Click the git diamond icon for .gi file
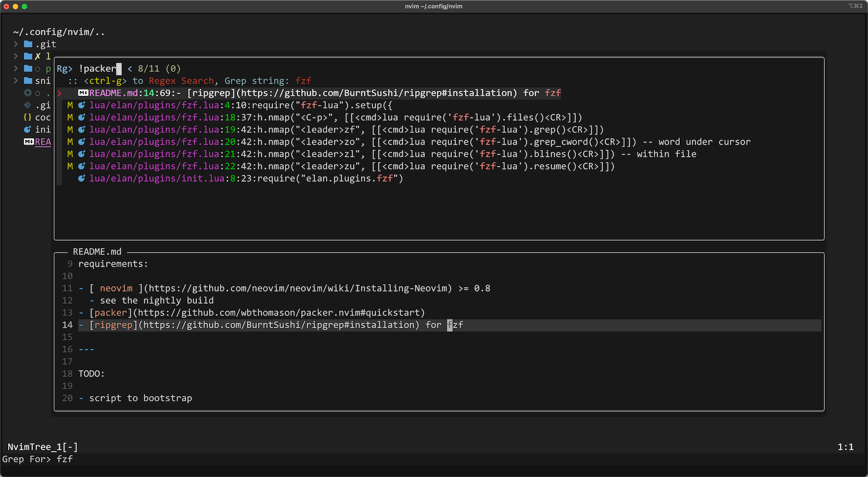The height and width of the screenshot is (477, 868). coord(28,105)
